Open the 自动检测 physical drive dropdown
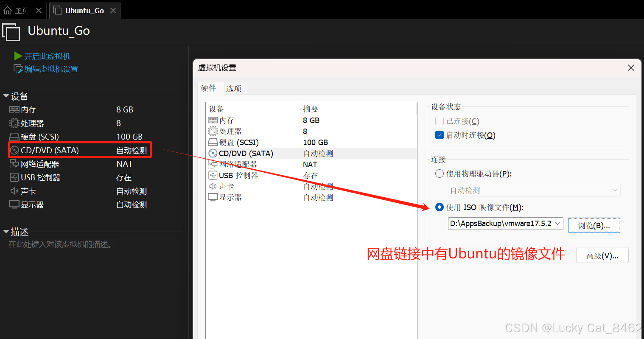This screenshot has height=339, width=644. click(534, 190)
